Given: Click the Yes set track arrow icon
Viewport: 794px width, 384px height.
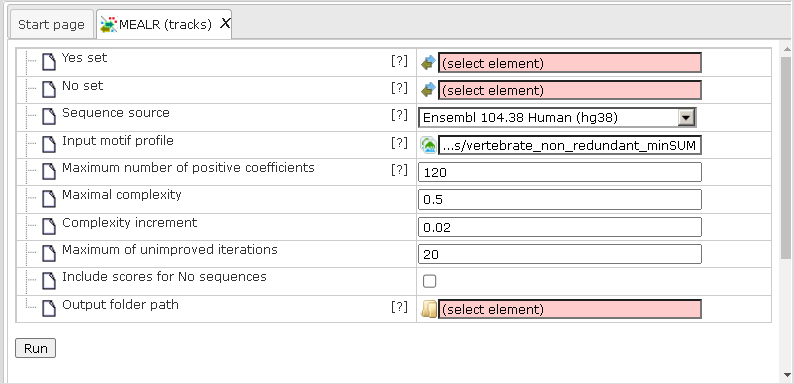Looking at the screenshot, I should [x=428, y=63].
